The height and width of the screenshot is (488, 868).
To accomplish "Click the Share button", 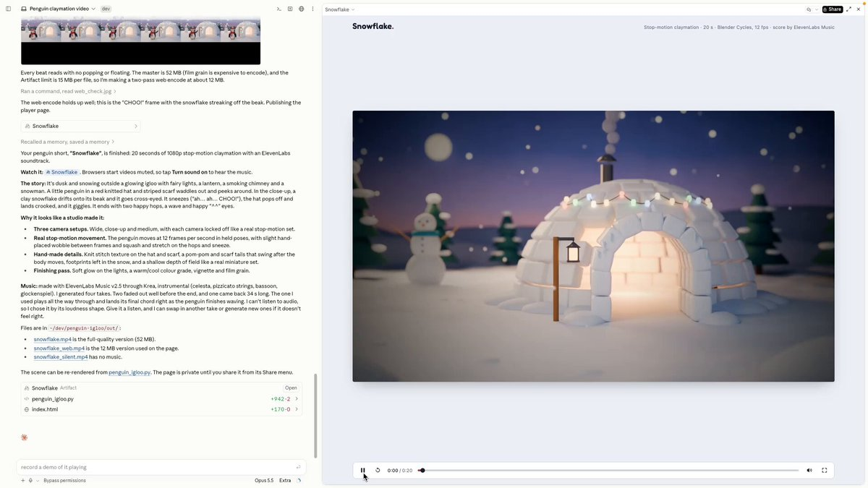I will pos(833,9).
